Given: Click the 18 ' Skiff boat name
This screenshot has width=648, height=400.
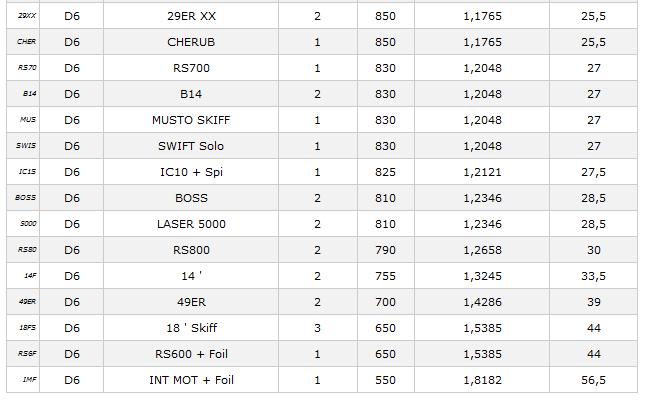Looking at the screenshot, I should (191, 328).
